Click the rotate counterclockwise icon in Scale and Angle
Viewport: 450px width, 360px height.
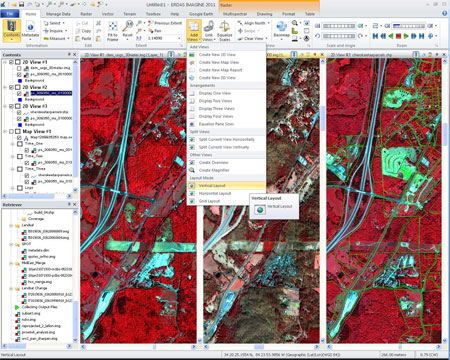[x=317, y=36]
